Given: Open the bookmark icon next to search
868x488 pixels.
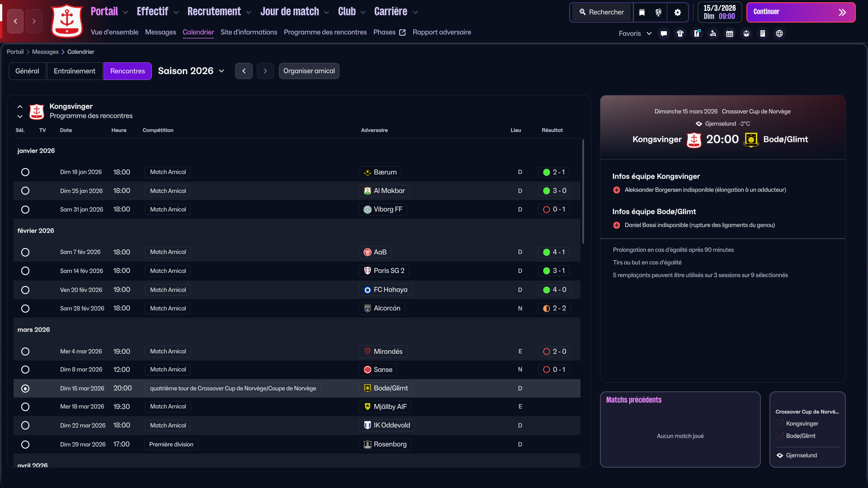Looking at the screenshot, I should tap(642, 12).
